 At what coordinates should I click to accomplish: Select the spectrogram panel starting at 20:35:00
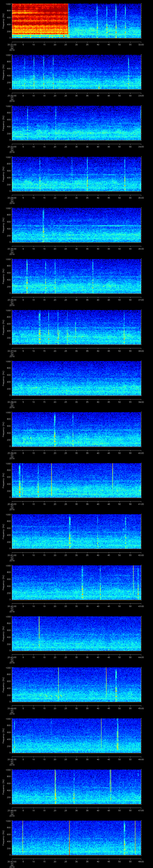pyautogui.click(x=77, y=225)
